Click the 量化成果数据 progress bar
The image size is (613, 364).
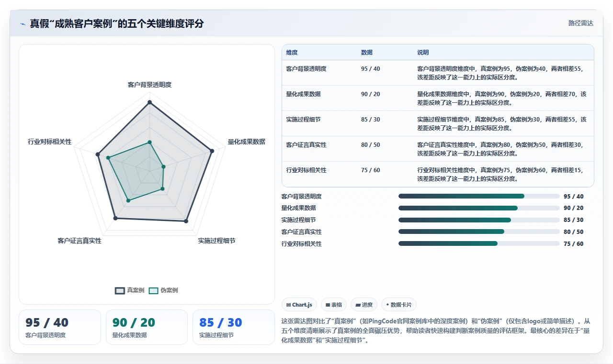(x=479, y=208)
